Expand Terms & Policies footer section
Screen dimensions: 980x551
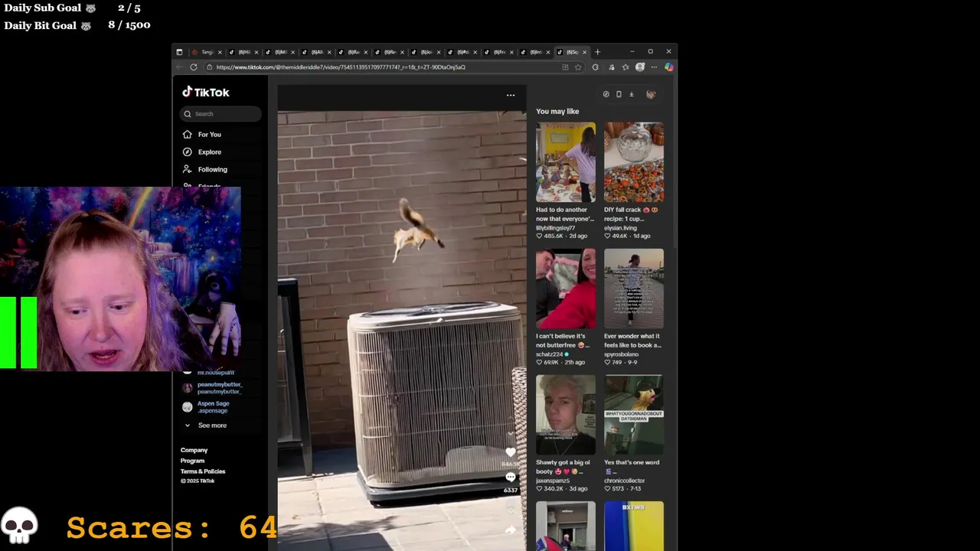[x=203, y=471]
